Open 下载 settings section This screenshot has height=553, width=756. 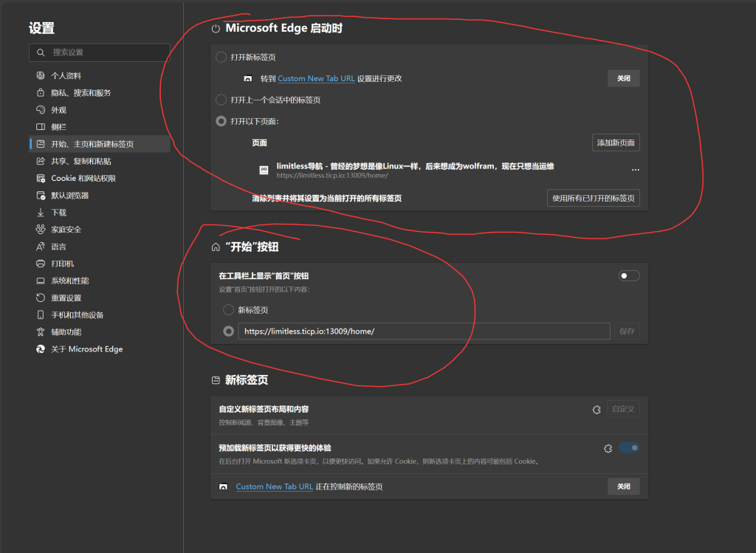[x=100, y=213]
